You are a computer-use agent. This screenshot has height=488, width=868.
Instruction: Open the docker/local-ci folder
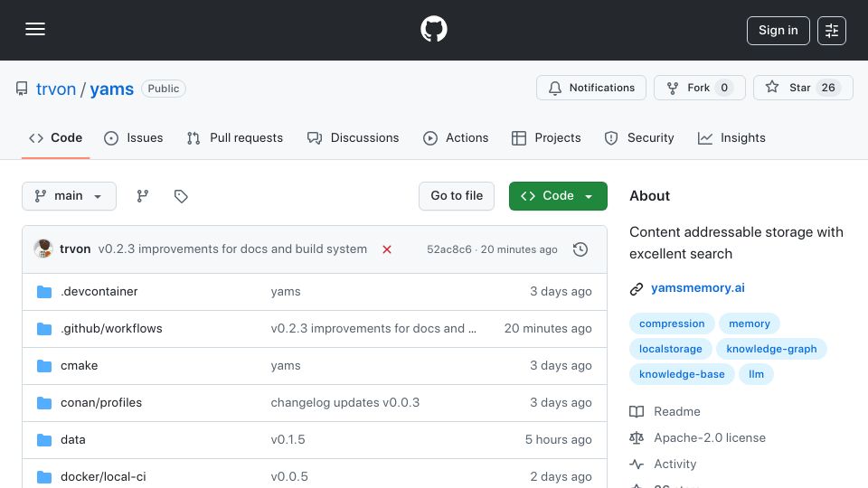tap(103, 477)
